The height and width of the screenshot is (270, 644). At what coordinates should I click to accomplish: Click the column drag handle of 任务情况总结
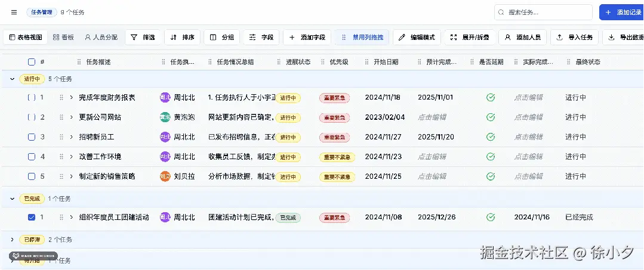point(210,62)
